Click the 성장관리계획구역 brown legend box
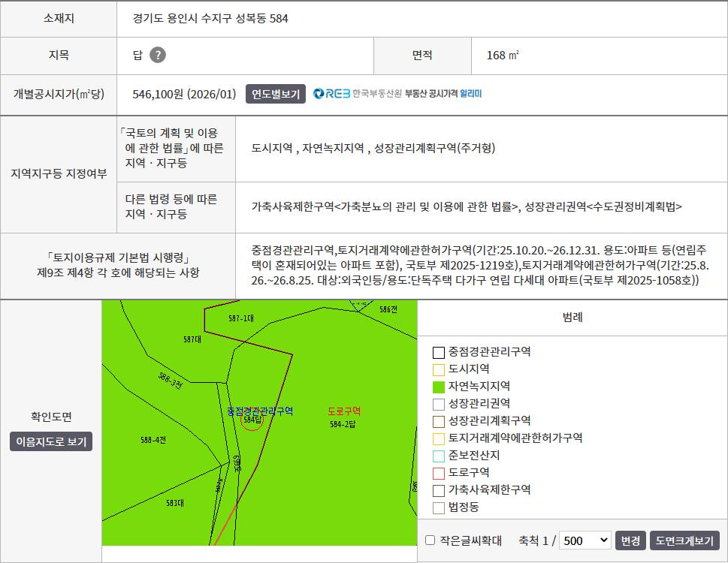This screenshot has width=728, height=563. tap(438, 422)
